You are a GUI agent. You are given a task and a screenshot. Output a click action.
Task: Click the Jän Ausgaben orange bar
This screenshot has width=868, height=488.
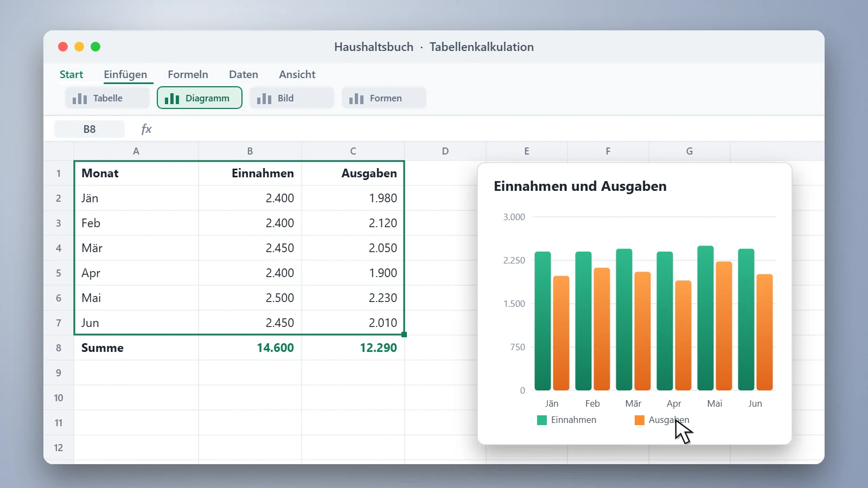tap(561, 333)
